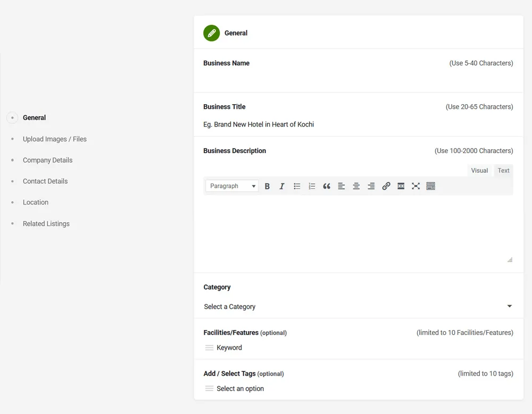Insert a bulleted list
Screen dimensions: 532x414
(297, 186)
